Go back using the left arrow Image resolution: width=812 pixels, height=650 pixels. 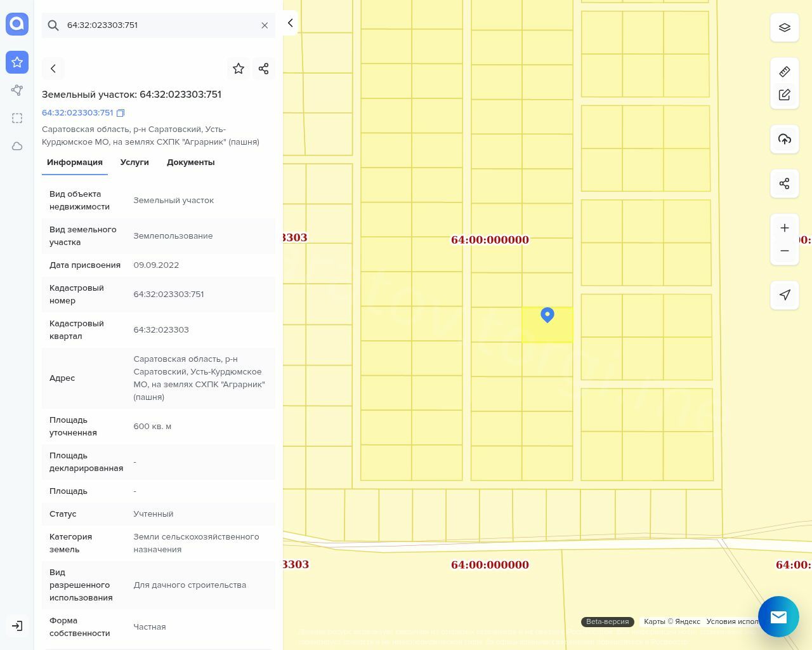[x=53, y=69]
